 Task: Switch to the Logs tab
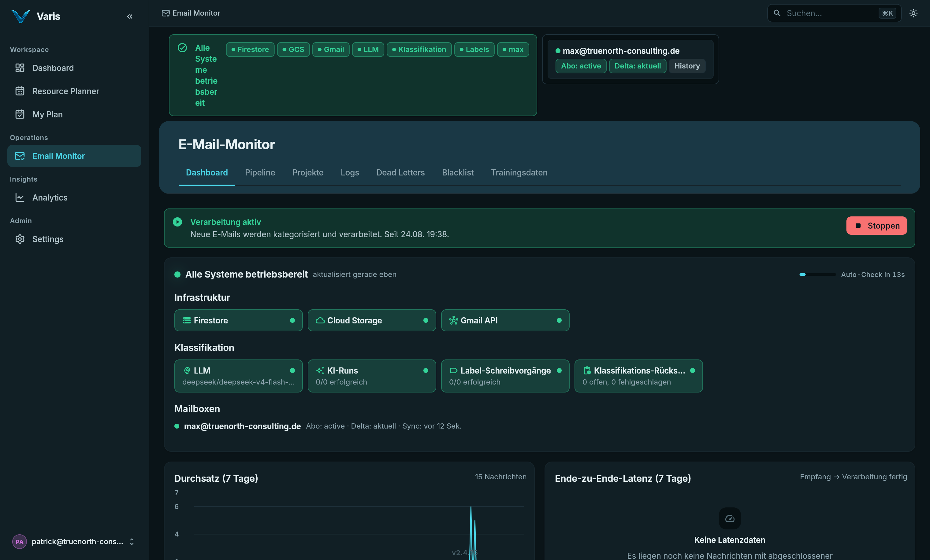(x=350, y=172)
